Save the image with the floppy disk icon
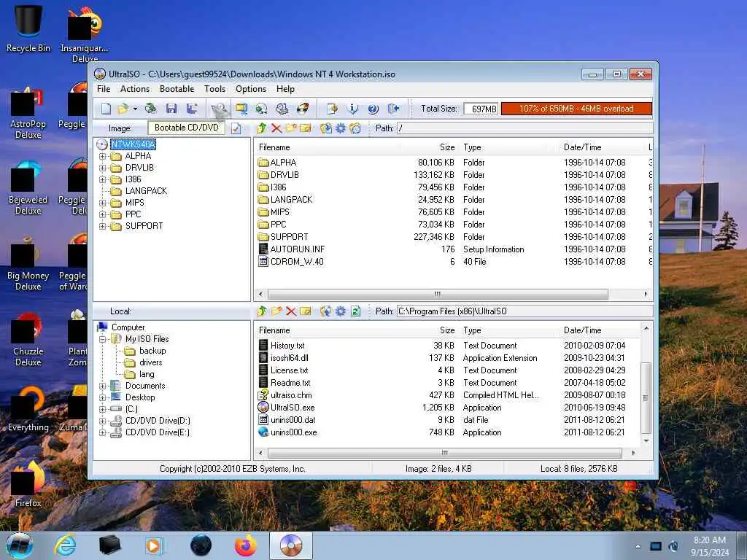Image resolution: width=747 pixels, height=560 pixels. 171,109
